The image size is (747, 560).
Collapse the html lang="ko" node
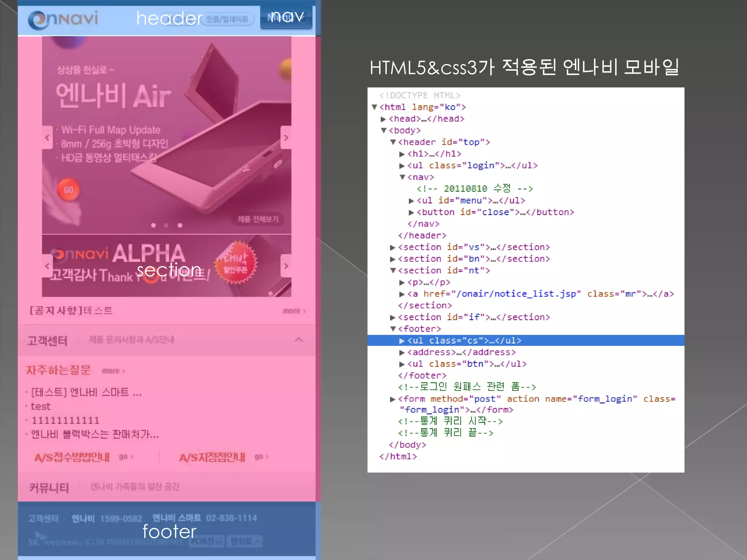[374, 107]
